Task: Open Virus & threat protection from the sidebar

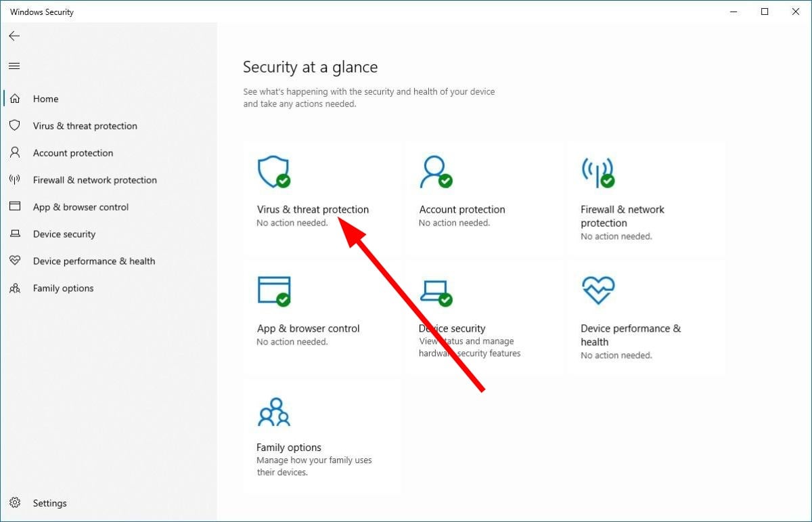Action: click(85, 126)
